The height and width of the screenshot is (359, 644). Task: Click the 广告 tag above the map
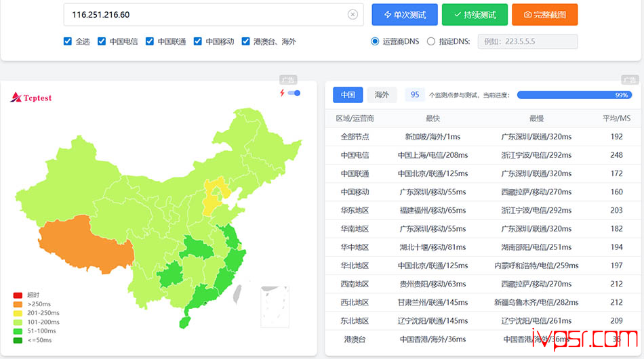[x=288, y=80]
